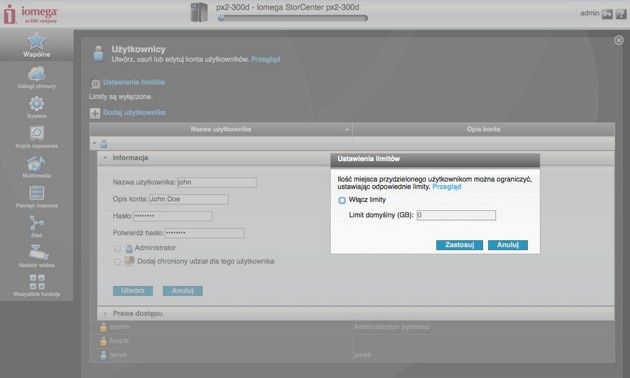Viewport: 630px width, 378px height.
Task: Click the Użytkownicy user icon in header
Action: [98, 53]
